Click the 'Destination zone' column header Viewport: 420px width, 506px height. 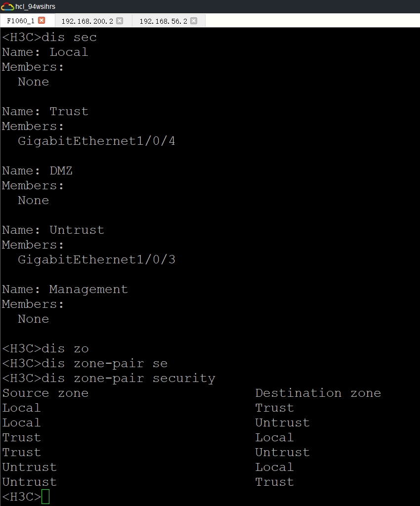[318, 393]
